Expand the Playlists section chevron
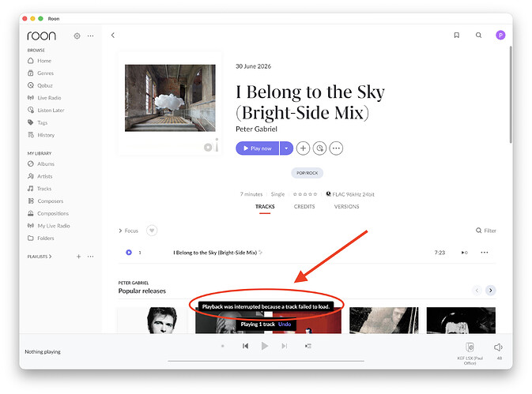The image size is (532, 394). (50, 257)
